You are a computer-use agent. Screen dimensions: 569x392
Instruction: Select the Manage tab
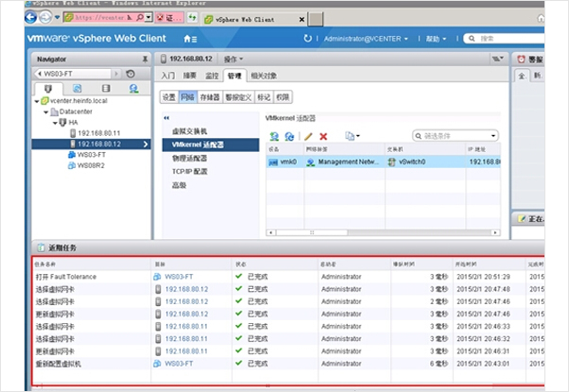pos(234,76)
